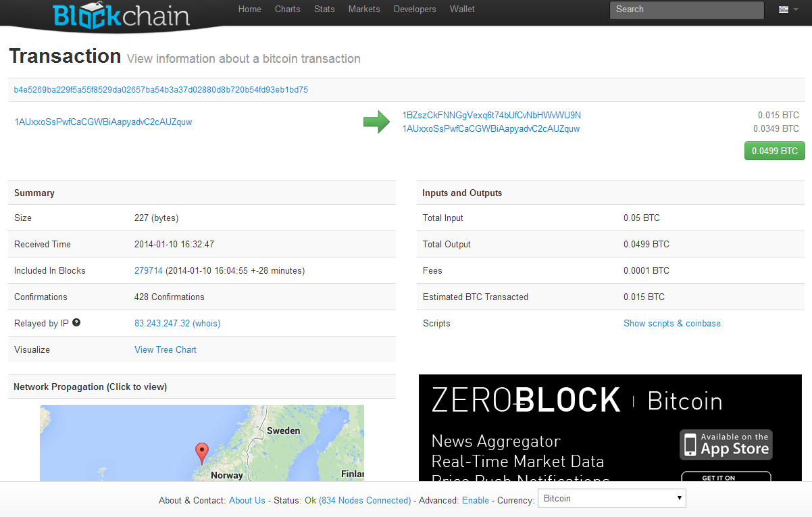
Task: Click the Total Input value 0.05 BTC
Action: [642, 218]
